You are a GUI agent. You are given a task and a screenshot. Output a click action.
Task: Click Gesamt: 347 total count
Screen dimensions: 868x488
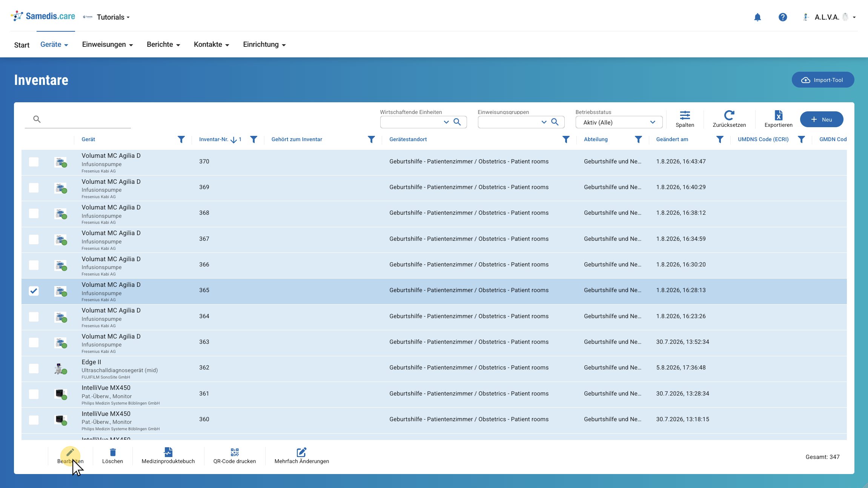click(822, 457)
